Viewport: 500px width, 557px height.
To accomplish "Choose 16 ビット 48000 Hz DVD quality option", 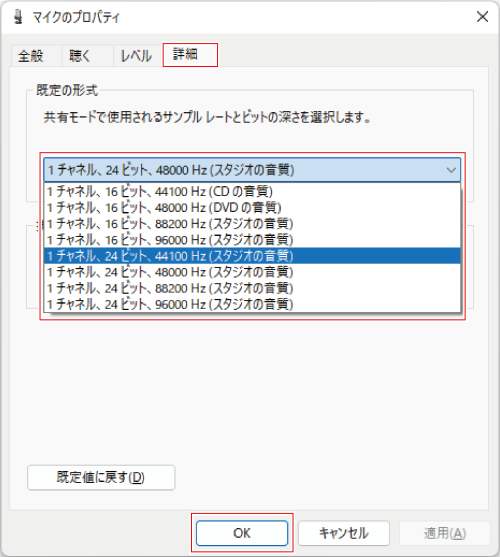I will [x=252, y=207].
